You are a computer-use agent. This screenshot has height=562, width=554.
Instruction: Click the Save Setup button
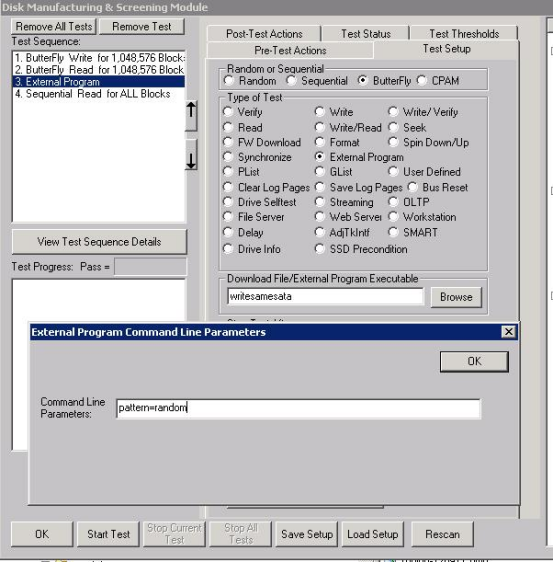click(307, 534)
